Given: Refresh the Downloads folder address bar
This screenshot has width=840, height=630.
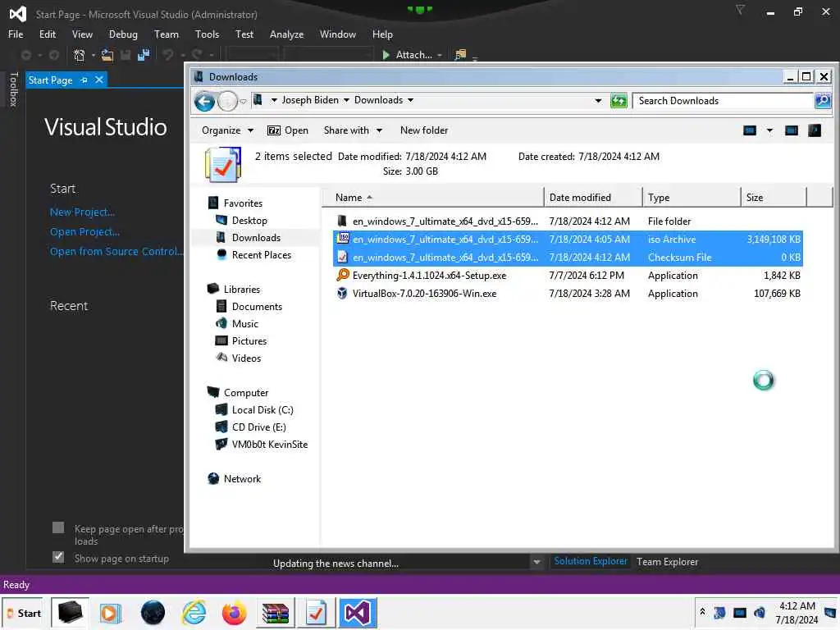Looking at the screenshot, I should 619,100.
